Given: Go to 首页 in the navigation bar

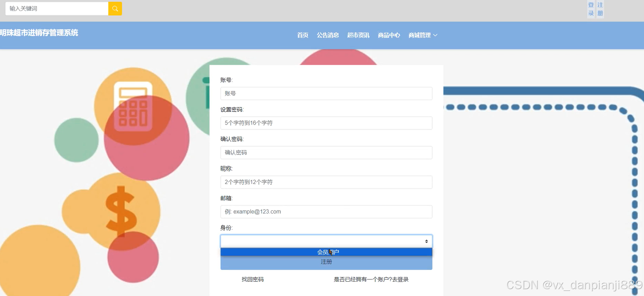Looking at the screenshot, I should coord(303,35).
